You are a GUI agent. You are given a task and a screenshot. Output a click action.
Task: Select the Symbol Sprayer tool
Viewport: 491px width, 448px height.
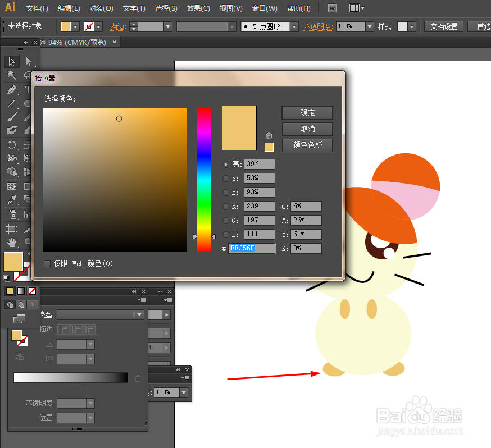[x=12, y=214]
